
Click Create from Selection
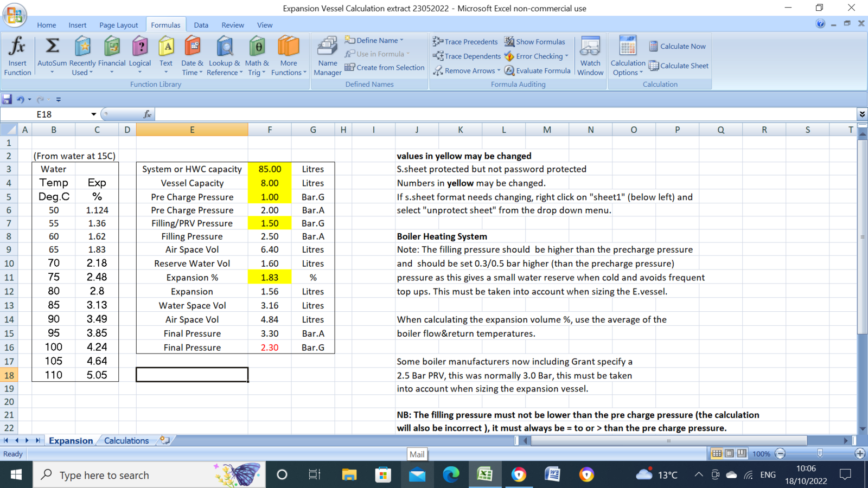(x=385, y=67)
